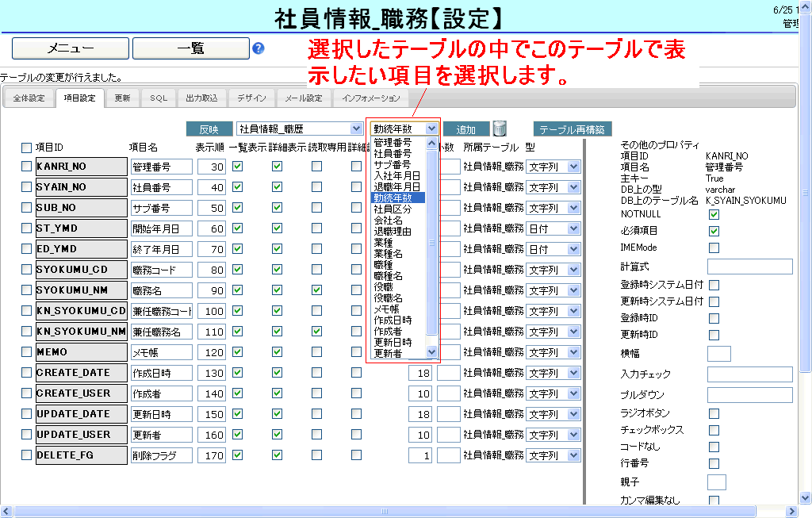Toggle the select-all checkbox beside 項目ID header
Viewport: 812px width, 518px height.
pos(26,148)
